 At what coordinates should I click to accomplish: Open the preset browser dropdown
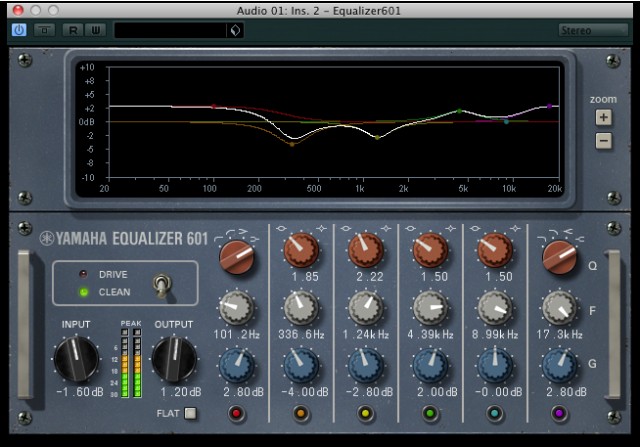point(234,31)
